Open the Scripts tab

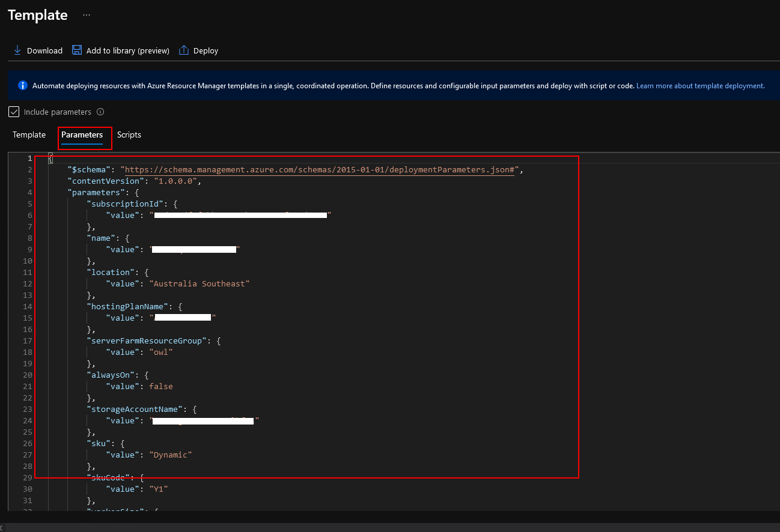pyautogui.click(x=129, y=135)
